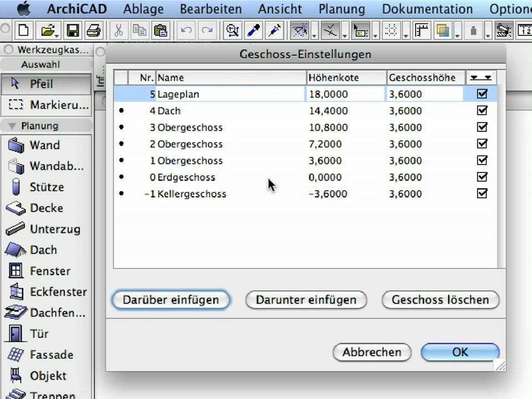The image size is (532, 399).
Task: Select the Objekt tool
Action: click(x=47, y=376)
